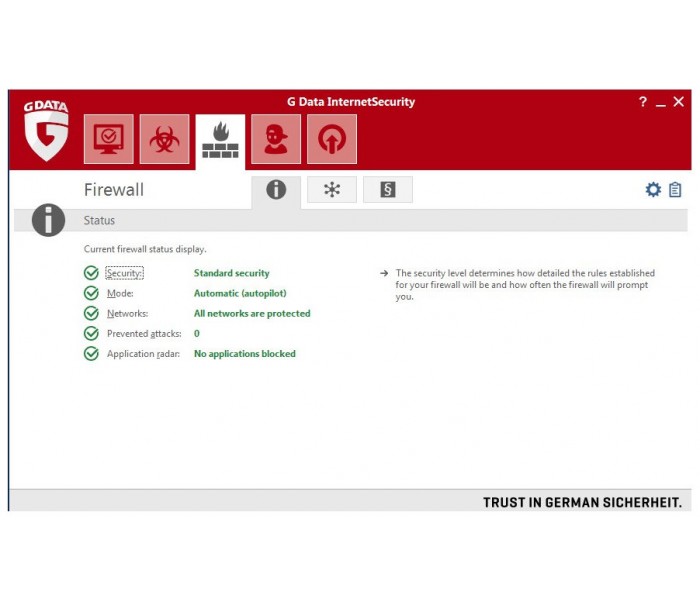The height and width of the screenshot is (600, 700).
Task: Switch to the firewall Status info tab
Action: (x=276, y=191)
